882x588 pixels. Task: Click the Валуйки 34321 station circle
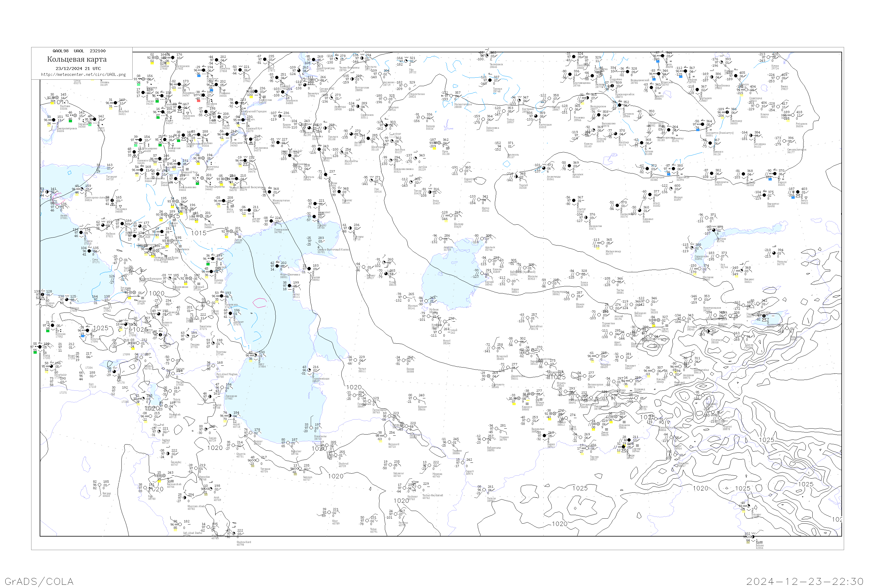coord(116,103)
